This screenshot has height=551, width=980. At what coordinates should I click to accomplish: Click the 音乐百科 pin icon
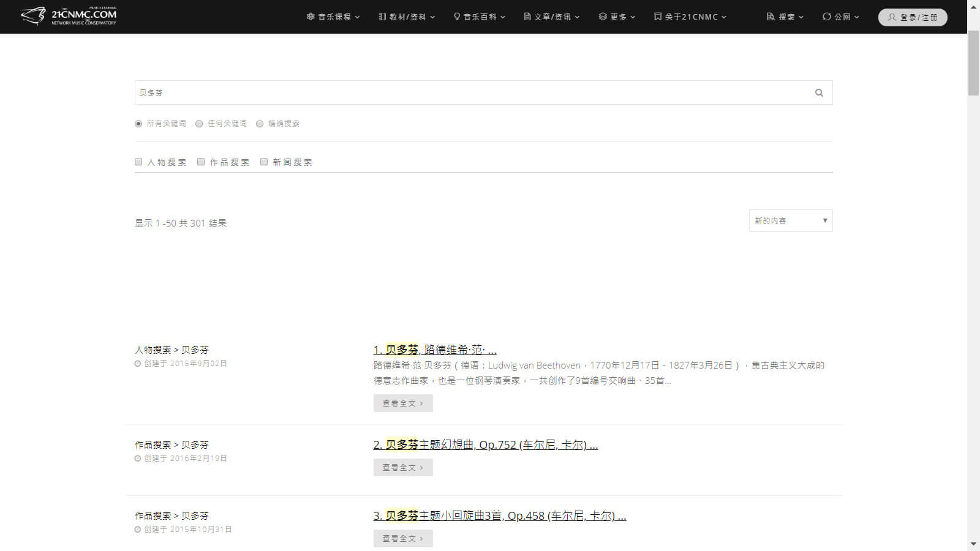tap(456, 17)
